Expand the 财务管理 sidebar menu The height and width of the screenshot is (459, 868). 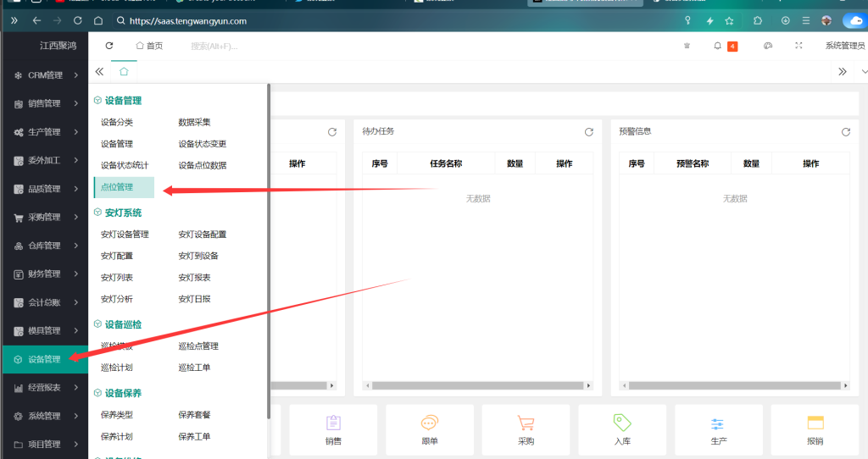coord(44,274)
